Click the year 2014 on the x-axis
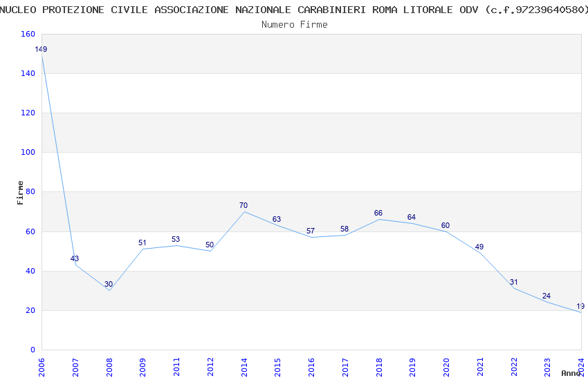The width and height of the screenshot is (588, 380). [244, 368]
